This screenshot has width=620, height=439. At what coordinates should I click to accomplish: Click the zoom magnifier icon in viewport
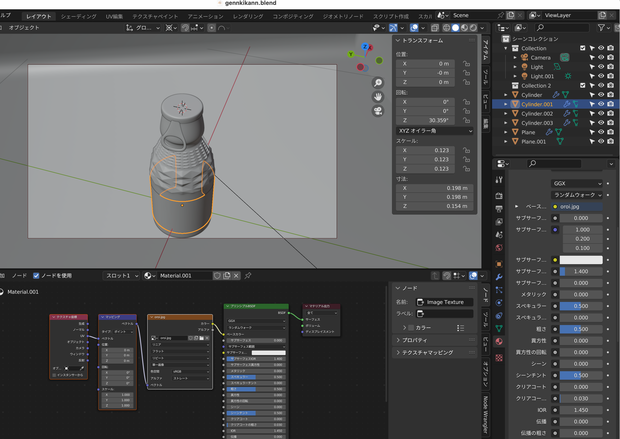pyautogui.click(x=378, y=83)
